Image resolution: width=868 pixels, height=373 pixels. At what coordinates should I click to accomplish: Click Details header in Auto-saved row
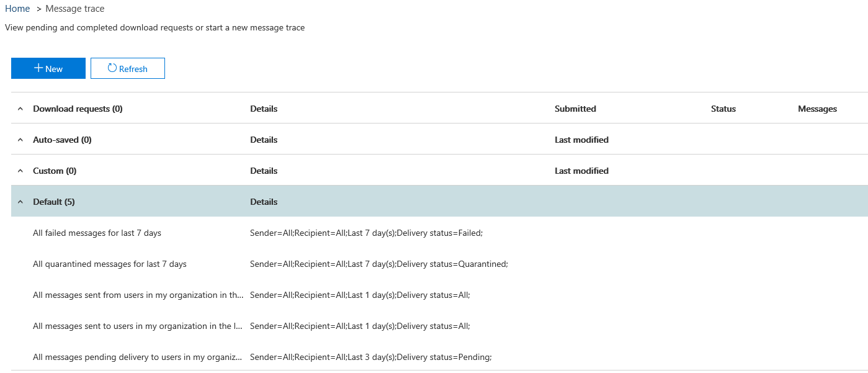(x=264, y=140)
